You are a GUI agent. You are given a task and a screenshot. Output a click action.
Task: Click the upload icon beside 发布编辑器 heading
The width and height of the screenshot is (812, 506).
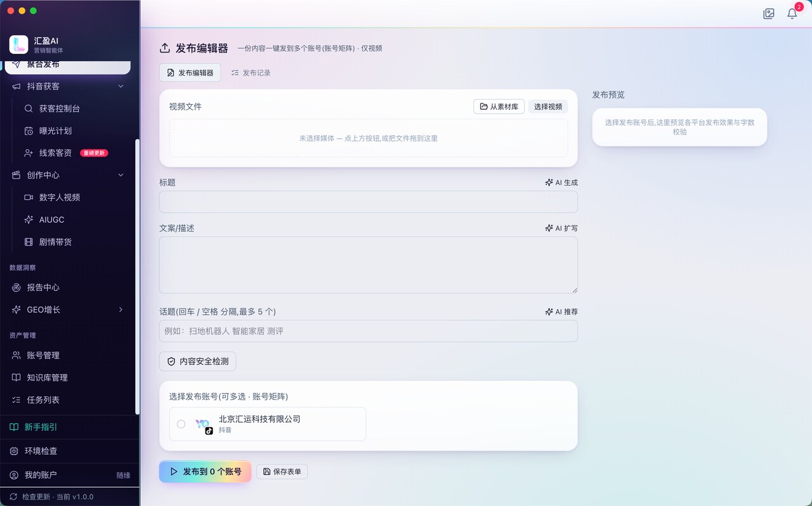(165, 48)
